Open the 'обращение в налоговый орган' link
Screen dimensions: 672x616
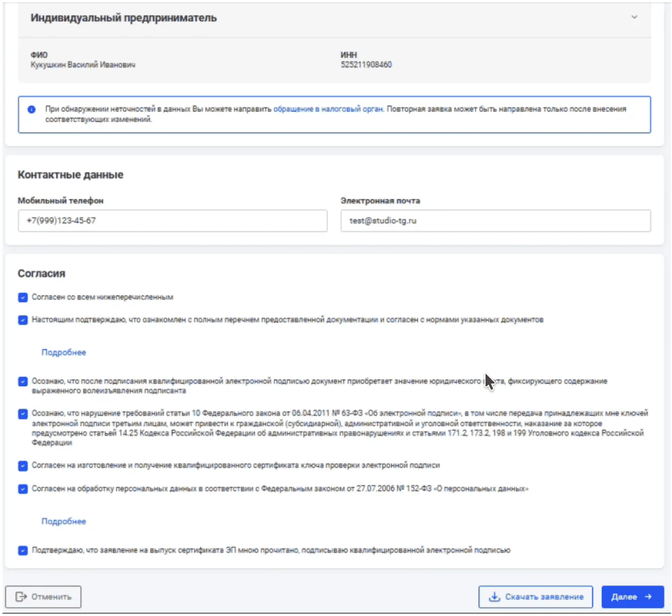click(x=328, y=109)
